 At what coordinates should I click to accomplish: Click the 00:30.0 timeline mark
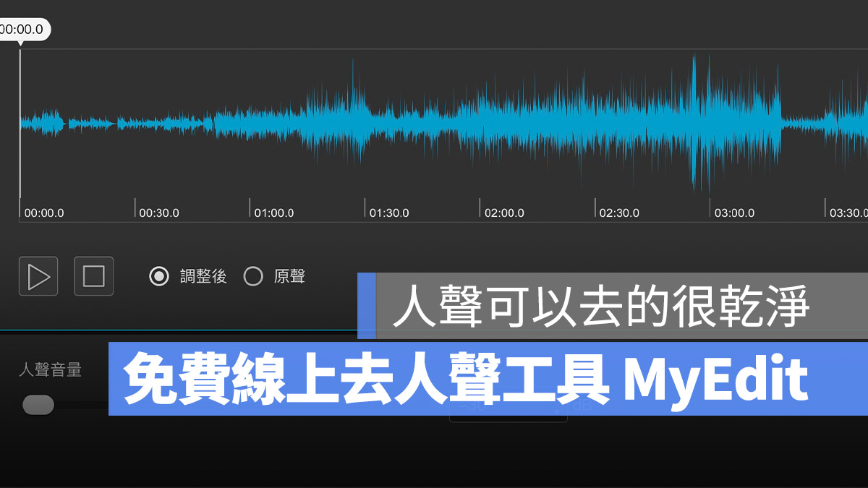(x=159, y=213)
